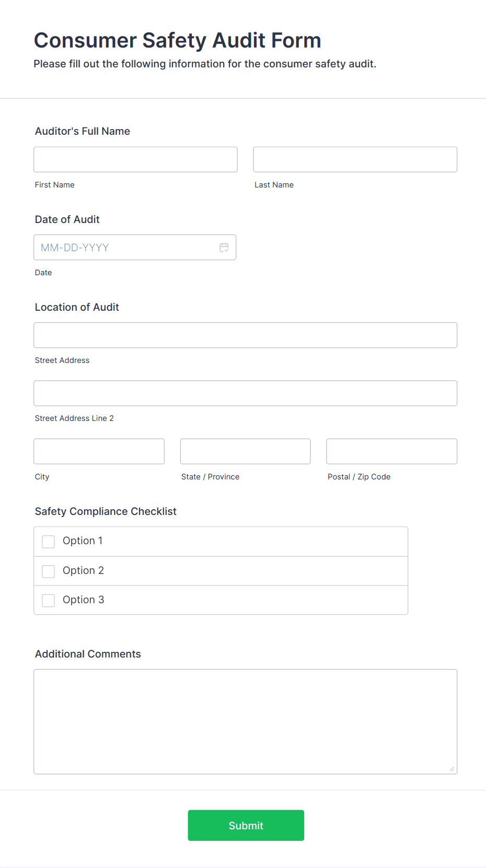Enable the Option 3 checkbox
The width and height of the screenshot is (486, 868).
pos(49,601)
